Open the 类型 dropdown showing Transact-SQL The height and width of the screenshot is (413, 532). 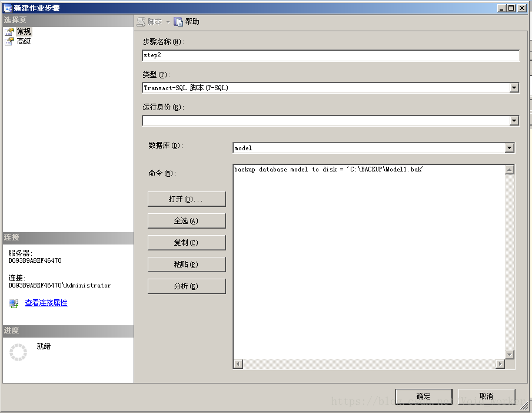[514, 87]
